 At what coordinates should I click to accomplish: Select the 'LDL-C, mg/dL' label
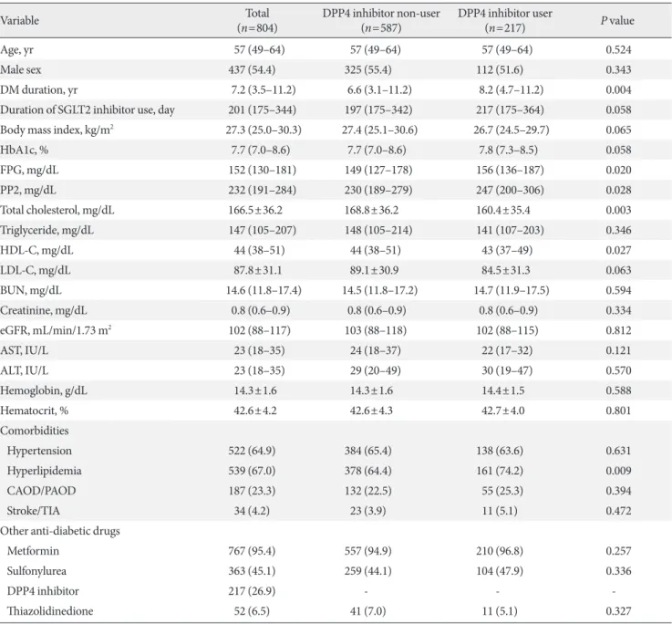click(x=36, y=270)
